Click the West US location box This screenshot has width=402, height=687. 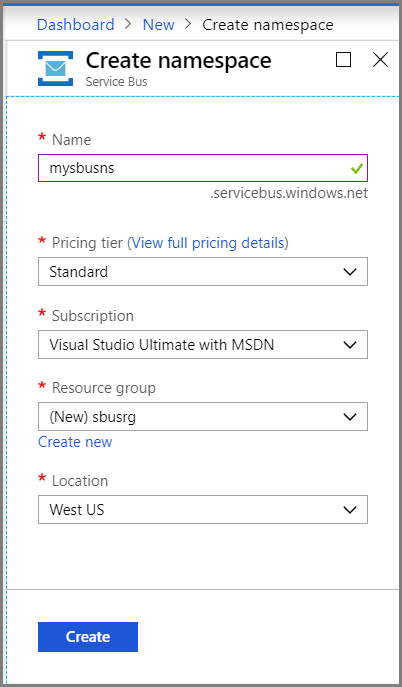pos(203,510)
